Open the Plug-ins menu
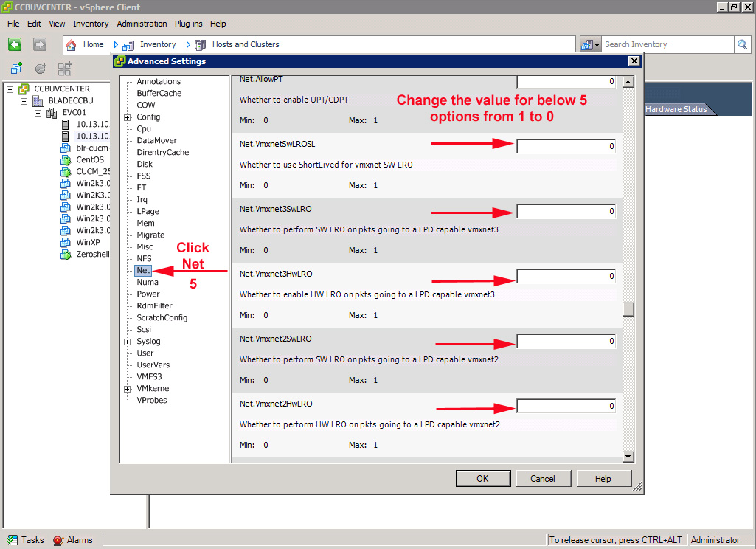The image size is (756, 549). point(189,24)
